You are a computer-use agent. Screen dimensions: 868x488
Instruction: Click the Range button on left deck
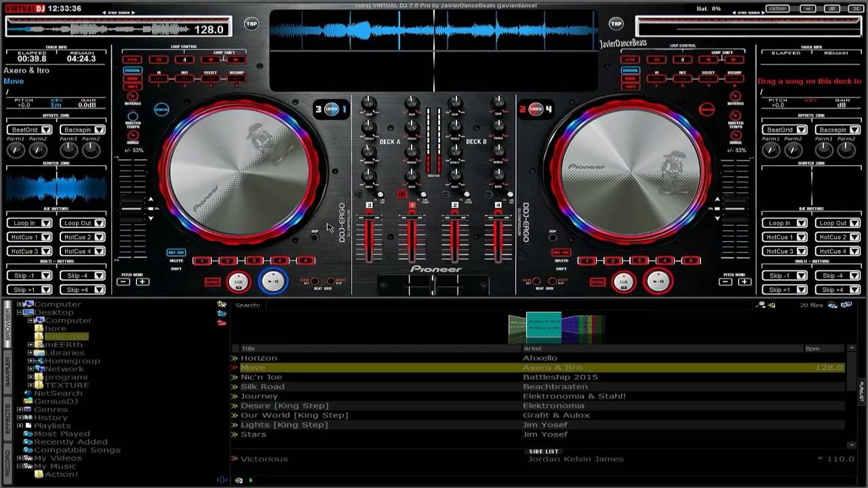click(x=133, y=136)
